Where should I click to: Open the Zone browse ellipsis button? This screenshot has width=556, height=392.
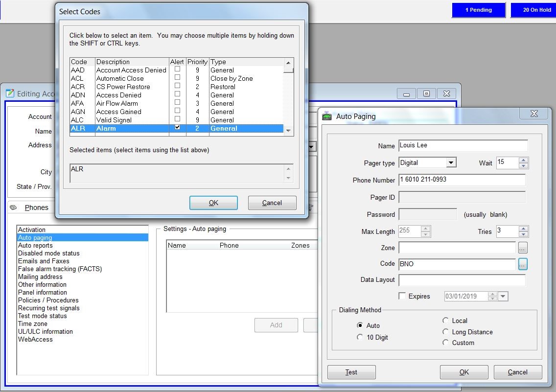523,248
